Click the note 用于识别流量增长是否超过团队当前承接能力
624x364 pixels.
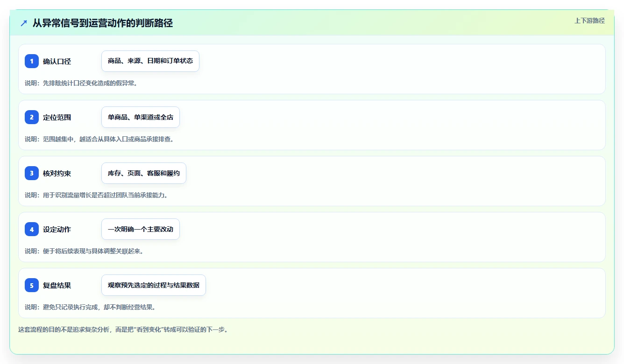pos(96,195)
